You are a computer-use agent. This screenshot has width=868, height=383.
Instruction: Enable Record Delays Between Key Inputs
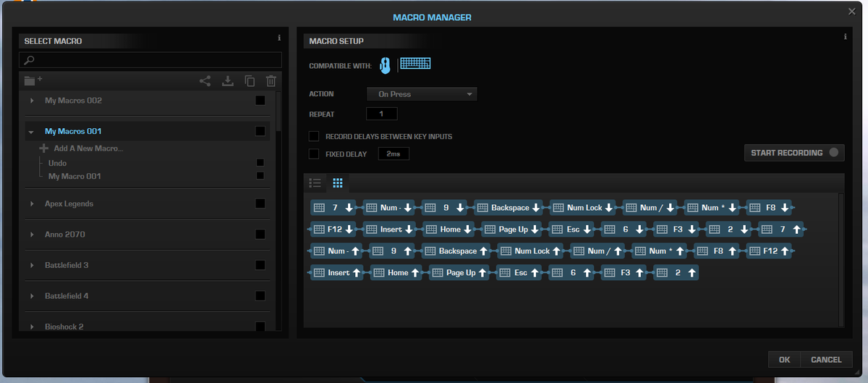pos(314,136)
